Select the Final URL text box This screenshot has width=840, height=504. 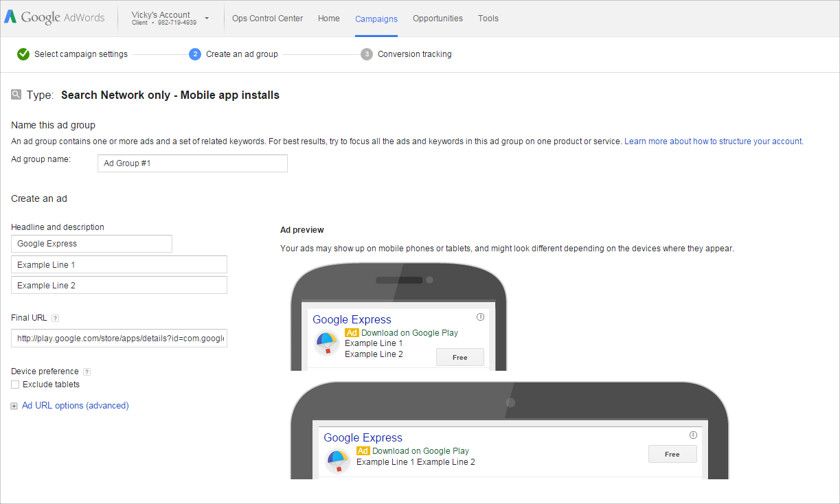(x=119, y=339)
